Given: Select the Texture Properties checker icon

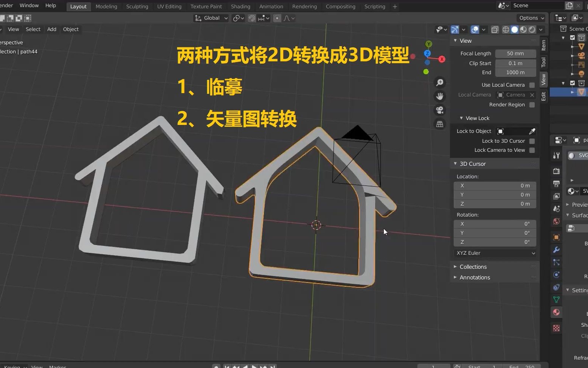Looking at the screenshot, I should [556, 328].
